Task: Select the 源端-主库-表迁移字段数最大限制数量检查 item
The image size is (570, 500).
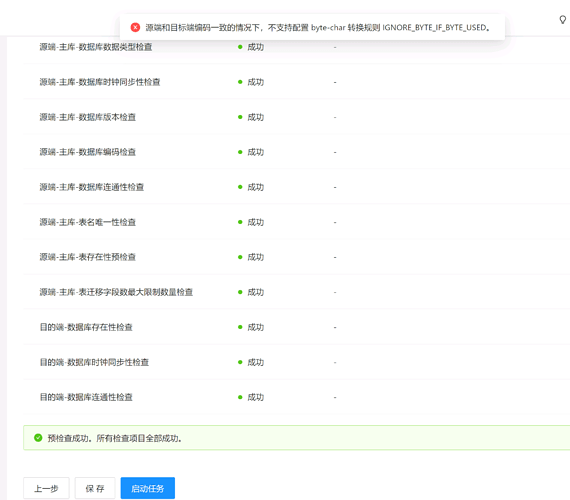Action: click(116, 292)
